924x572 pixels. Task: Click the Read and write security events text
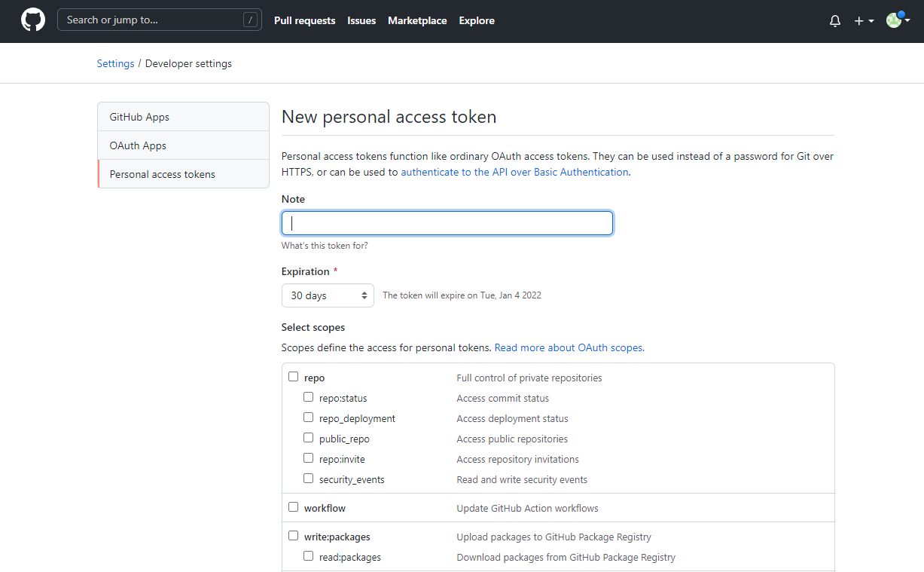coord(522,480)
